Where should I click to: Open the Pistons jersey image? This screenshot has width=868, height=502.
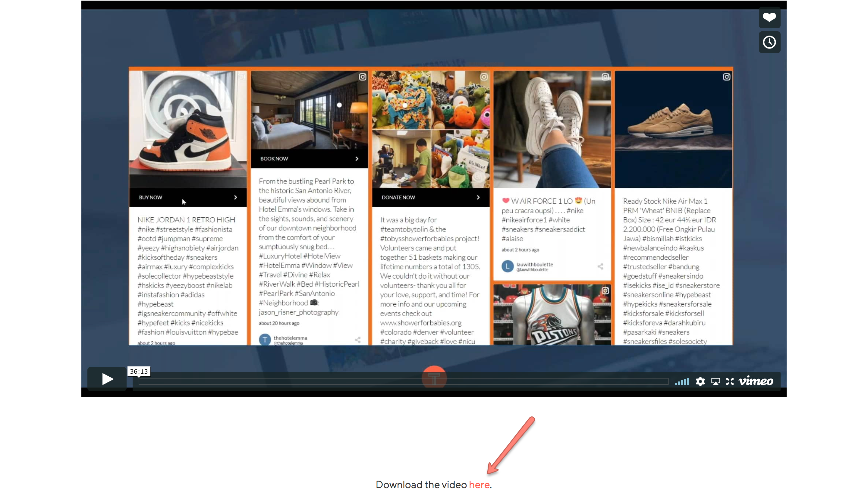[552, 315]
